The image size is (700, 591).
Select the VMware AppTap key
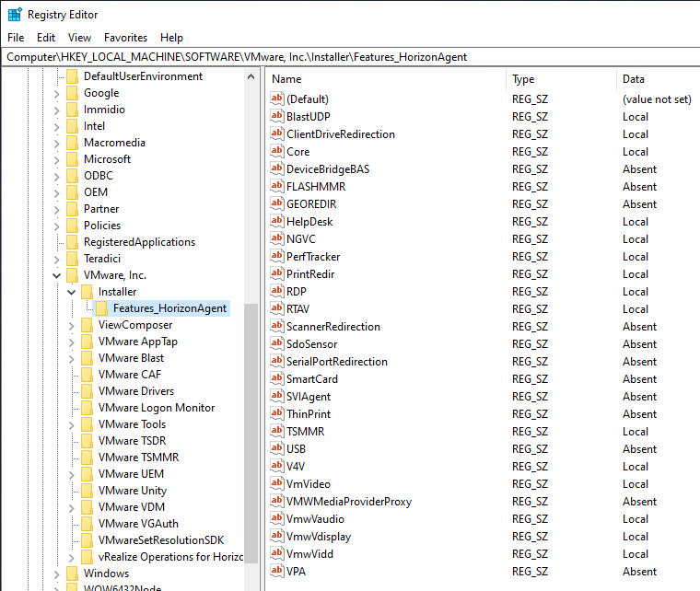138,342
